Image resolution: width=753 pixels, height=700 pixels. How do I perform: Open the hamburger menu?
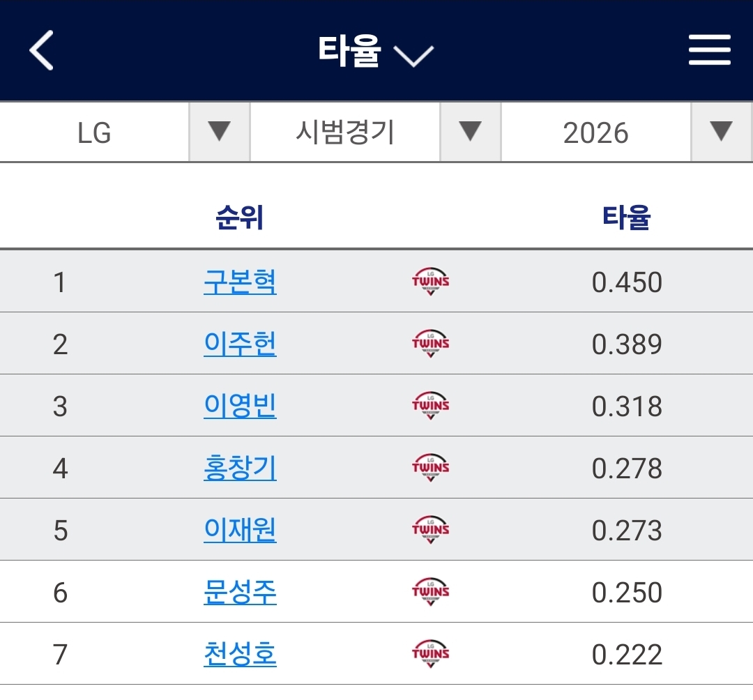(x=709, y=51)
